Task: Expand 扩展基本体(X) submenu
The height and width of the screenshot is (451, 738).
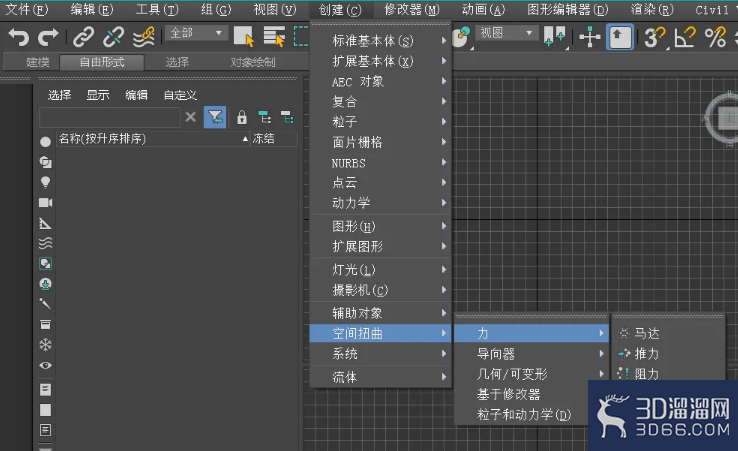Action: (x=381, y=61)
